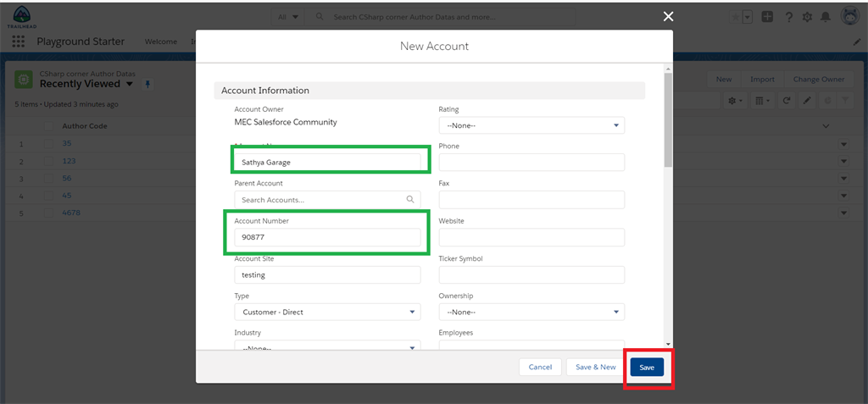Click the Cancel button

click(540, 367)
